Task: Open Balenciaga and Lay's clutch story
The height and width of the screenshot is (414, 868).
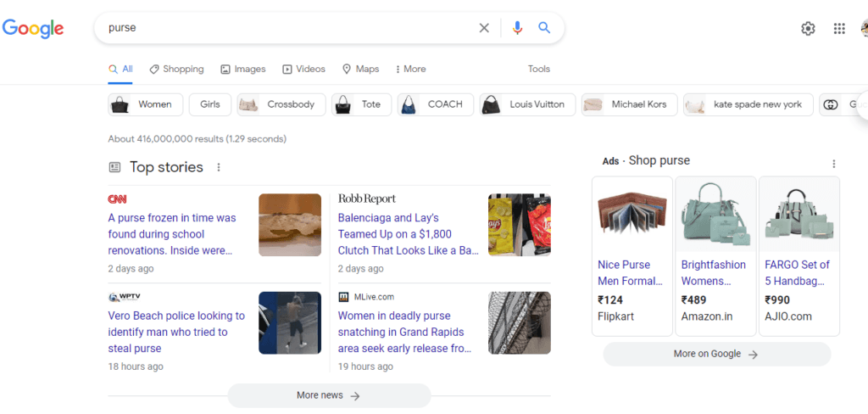Action: 409,234
